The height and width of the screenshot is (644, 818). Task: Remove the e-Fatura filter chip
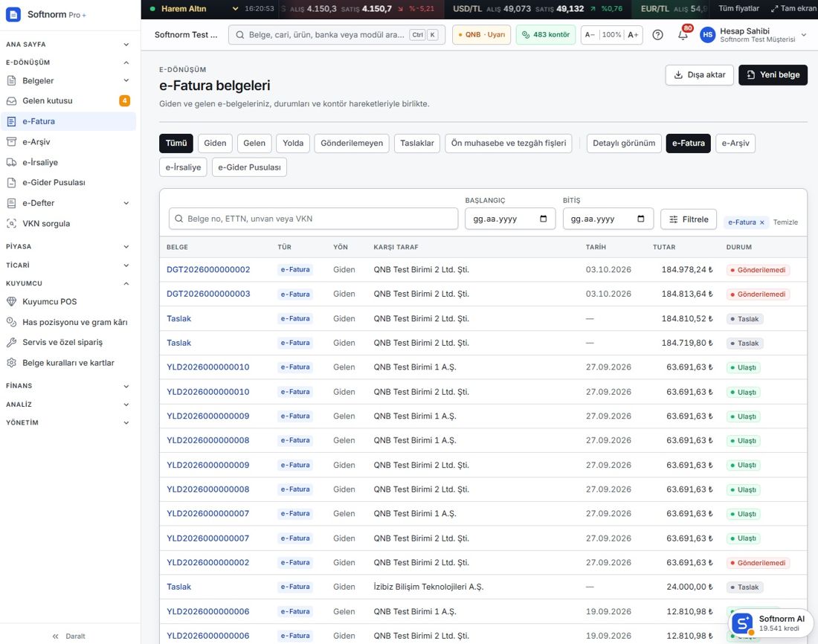point(762,222)
